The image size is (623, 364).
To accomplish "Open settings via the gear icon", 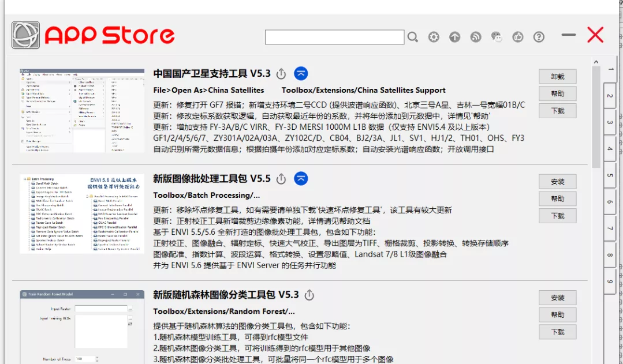I will [434, 37].
